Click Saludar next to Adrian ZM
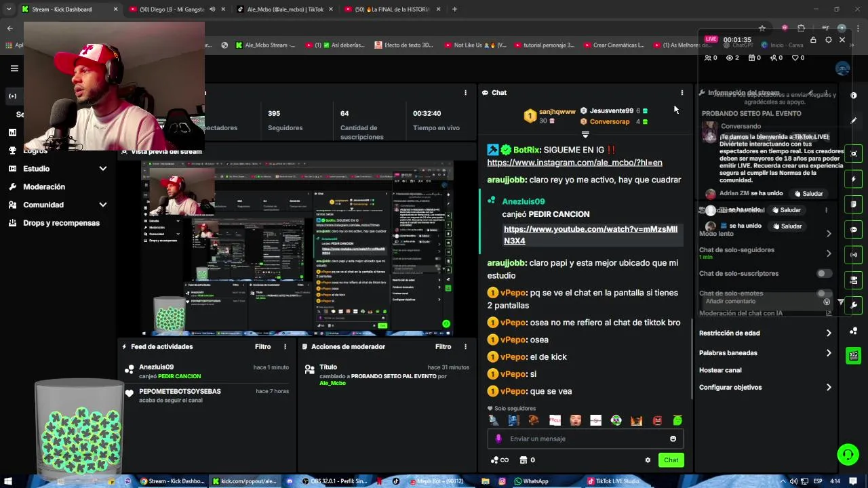The height and width of the screenshot is (488, 868). [x=808, y=194]
